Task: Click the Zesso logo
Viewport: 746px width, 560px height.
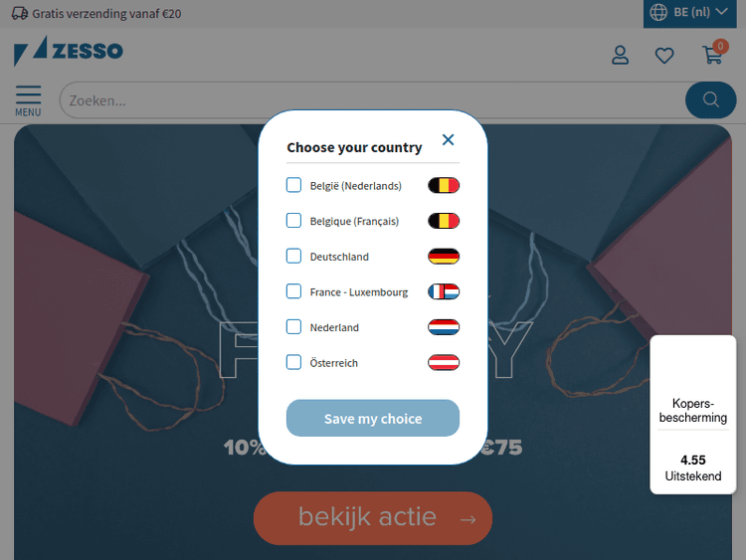Action: pos(69,51)
